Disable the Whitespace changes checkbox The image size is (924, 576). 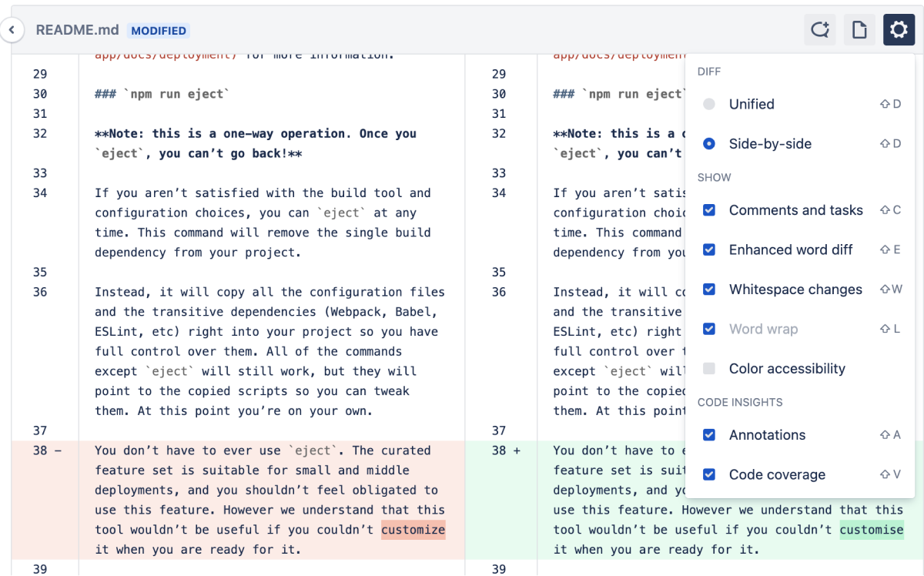click(x=709, y=290)
